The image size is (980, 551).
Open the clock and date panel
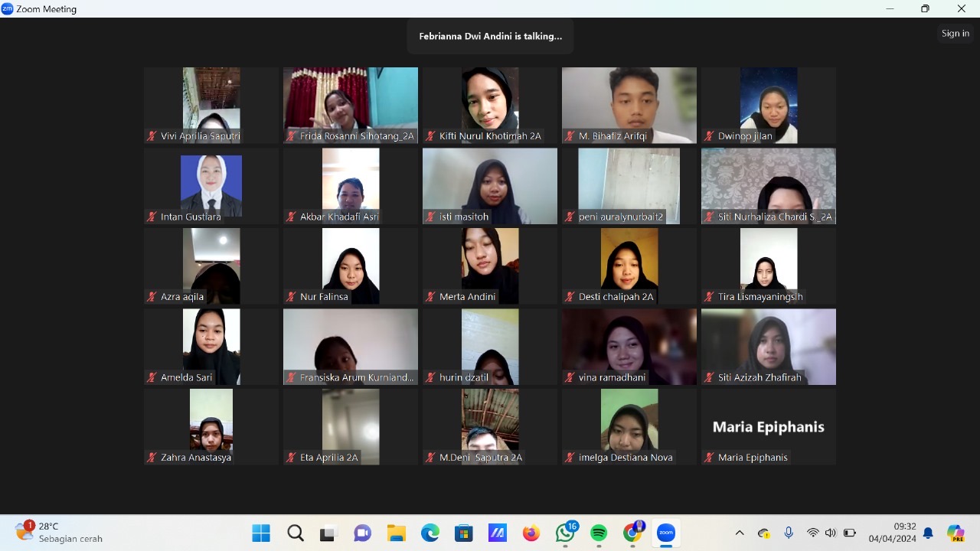pos(892,533)
